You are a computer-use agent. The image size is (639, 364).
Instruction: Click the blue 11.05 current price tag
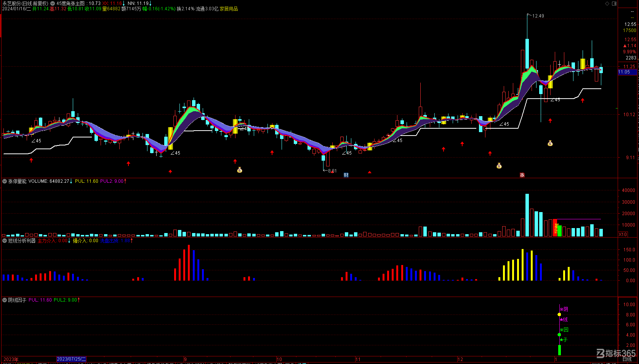[x=627, y=72]
